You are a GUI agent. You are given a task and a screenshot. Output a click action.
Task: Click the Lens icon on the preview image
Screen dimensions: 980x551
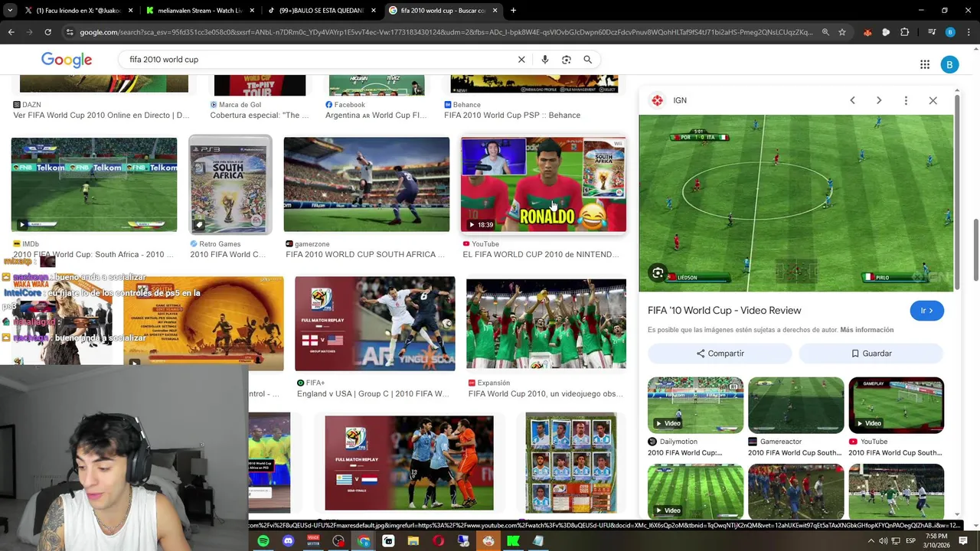click(x=658, y=272)
